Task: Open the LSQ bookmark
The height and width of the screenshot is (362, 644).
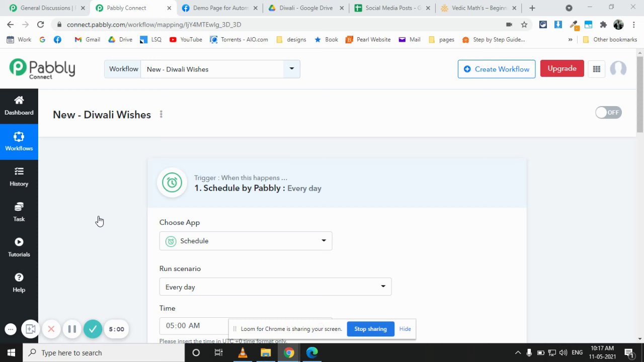Action: pyautogui.click(x=151, y=39)
